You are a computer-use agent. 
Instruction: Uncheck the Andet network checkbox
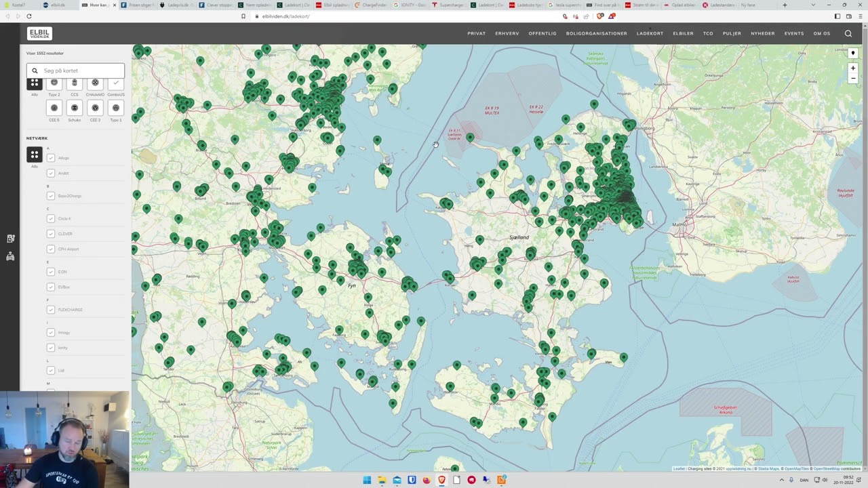coord(51,173)
